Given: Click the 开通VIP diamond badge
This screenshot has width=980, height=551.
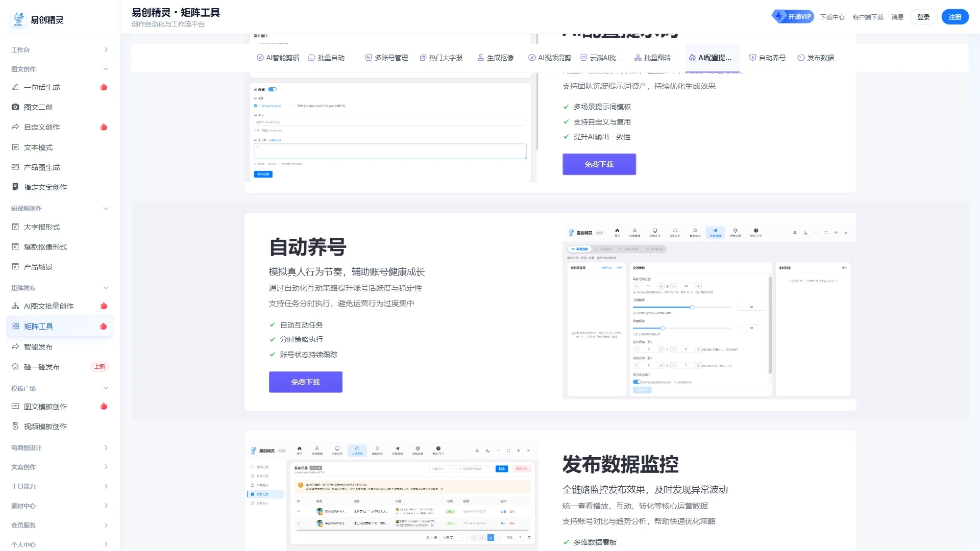Looking at the screenshot, I should click(793, 17).
